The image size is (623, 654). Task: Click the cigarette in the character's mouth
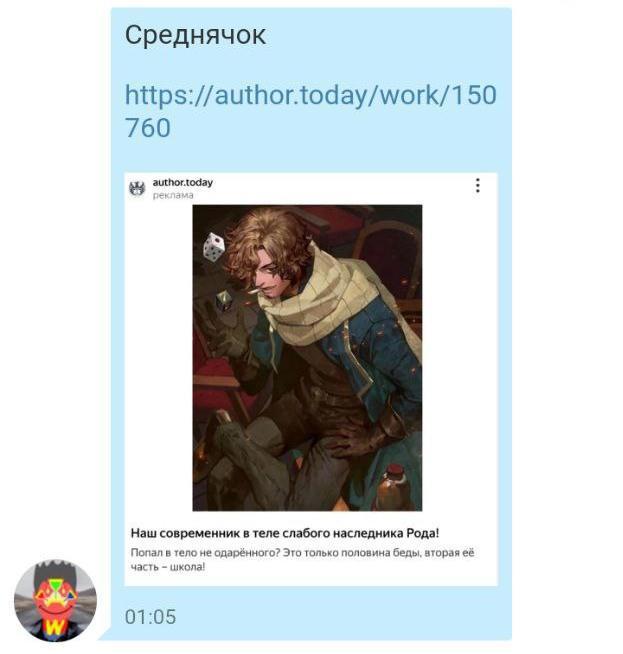pos(254,290)
